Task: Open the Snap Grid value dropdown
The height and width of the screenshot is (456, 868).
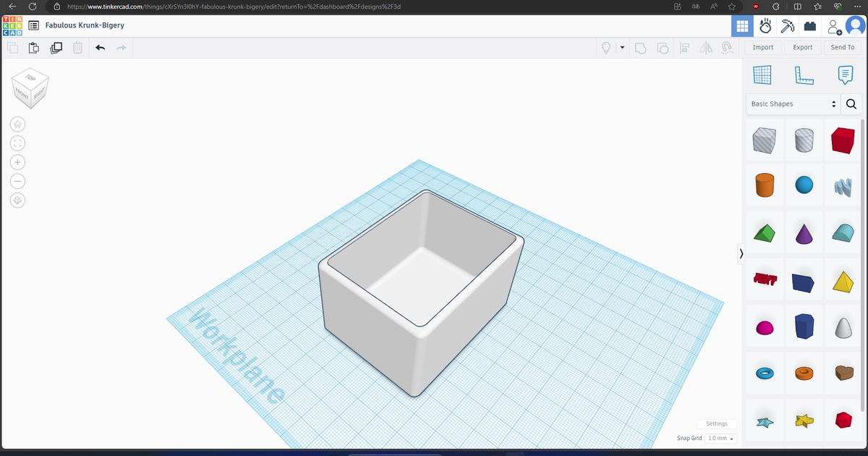Action: (x=720, y=438)
